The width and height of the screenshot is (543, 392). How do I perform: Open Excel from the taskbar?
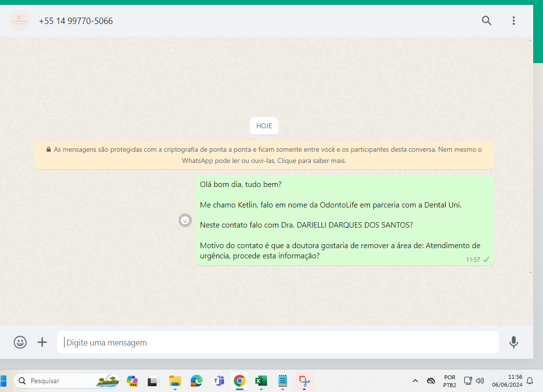pos(261,381)
